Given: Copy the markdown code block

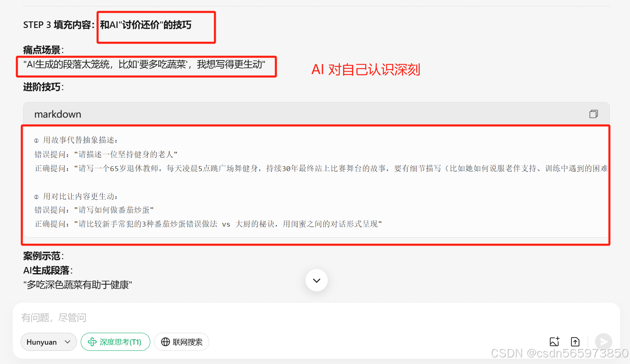Looking at the screenshot, I should [593, 114].
